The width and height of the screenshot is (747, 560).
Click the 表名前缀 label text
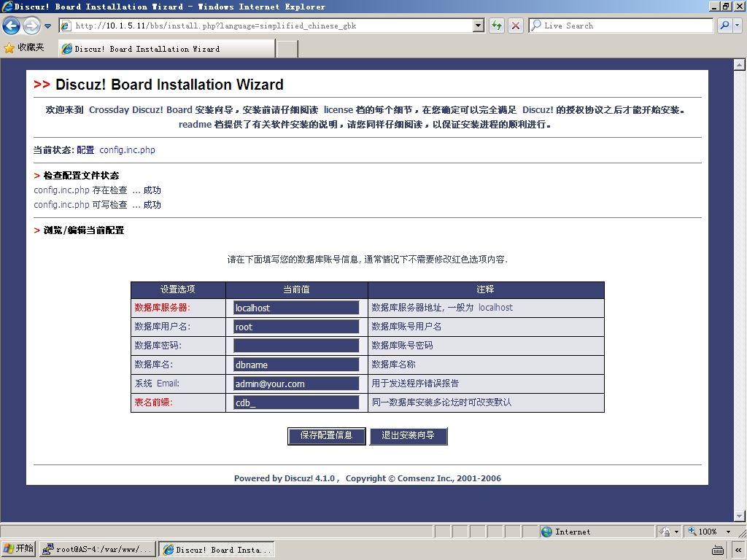click(x=153, y=402)
